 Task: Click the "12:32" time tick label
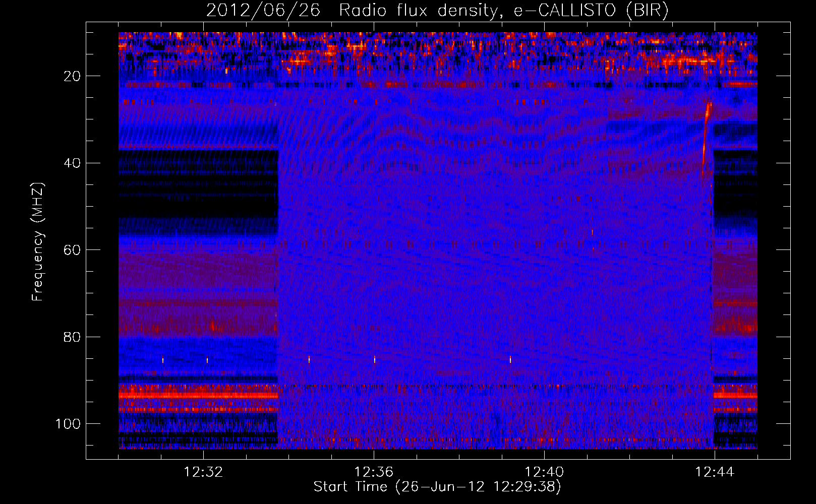204,472
